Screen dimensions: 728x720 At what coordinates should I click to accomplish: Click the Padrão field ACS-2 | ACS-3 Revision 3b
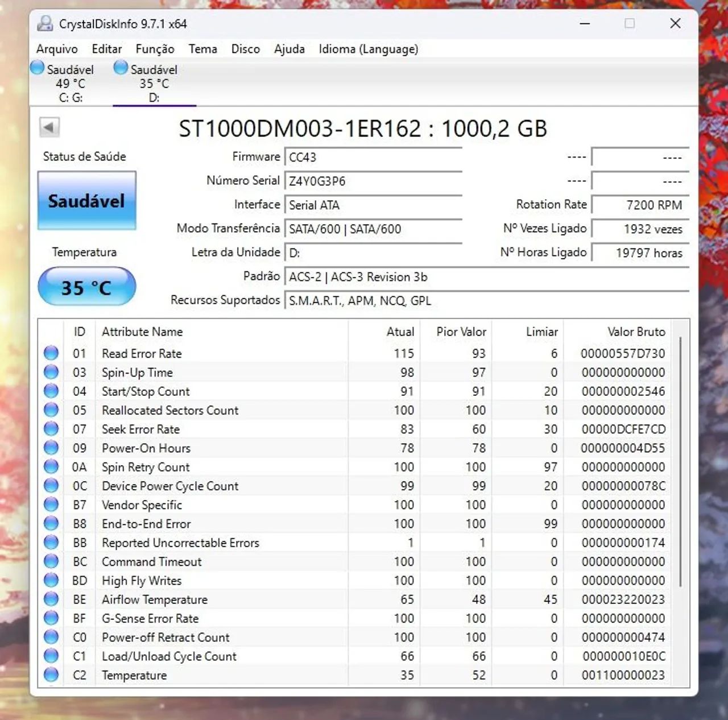click(x=487, y=276)
